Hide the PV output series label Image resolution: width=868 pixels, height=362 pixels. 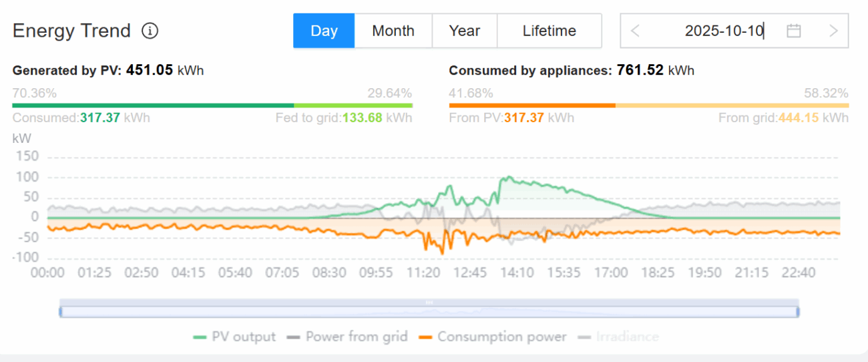click(244, 337)
